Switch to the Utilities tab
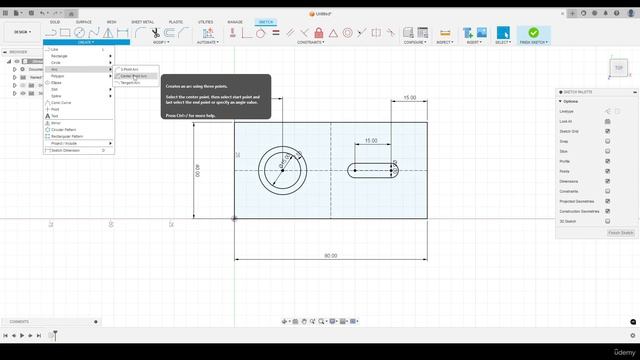This screenshot has height=360, width=640. click(x=206, y=22)
